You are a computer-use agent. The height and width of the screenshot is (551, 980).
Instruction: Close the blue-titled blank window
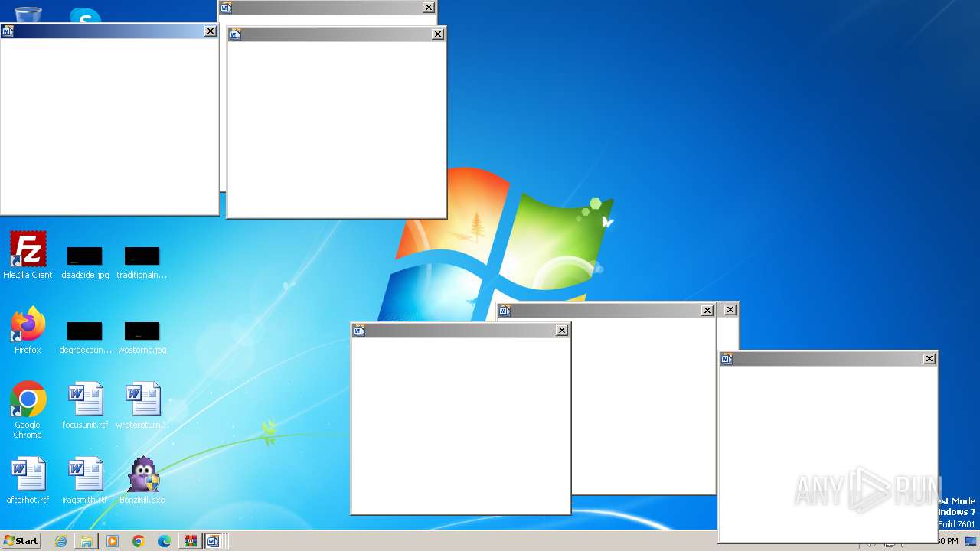[x=211, y=31]
